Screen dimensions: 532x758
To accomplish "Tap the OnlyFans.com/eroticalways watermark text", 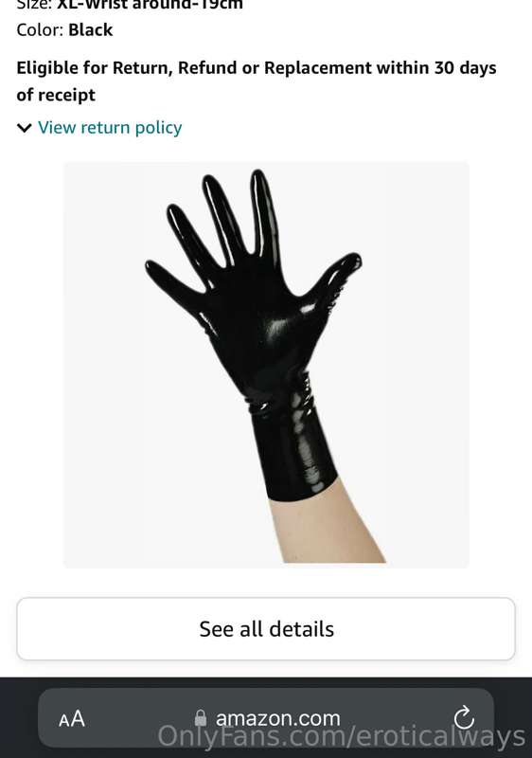I will (342, 737).
